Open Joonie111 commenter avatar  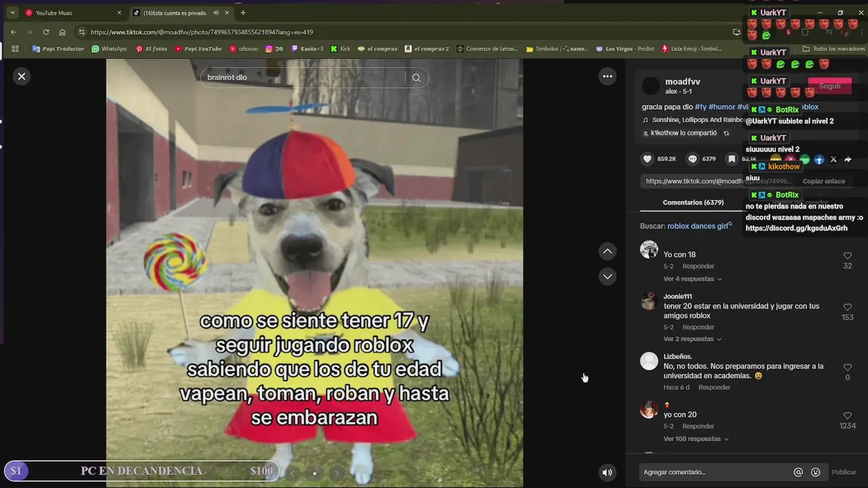coord(649,301)
